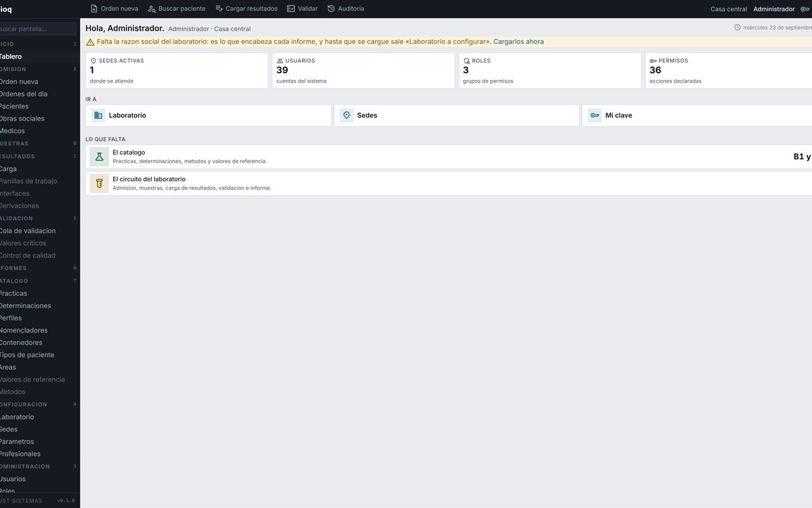The width and height of the screenshot is (812, 508).
Task: Click the users icon on Usuarios card
Action: pyautogui.click(x=280, y=61)
